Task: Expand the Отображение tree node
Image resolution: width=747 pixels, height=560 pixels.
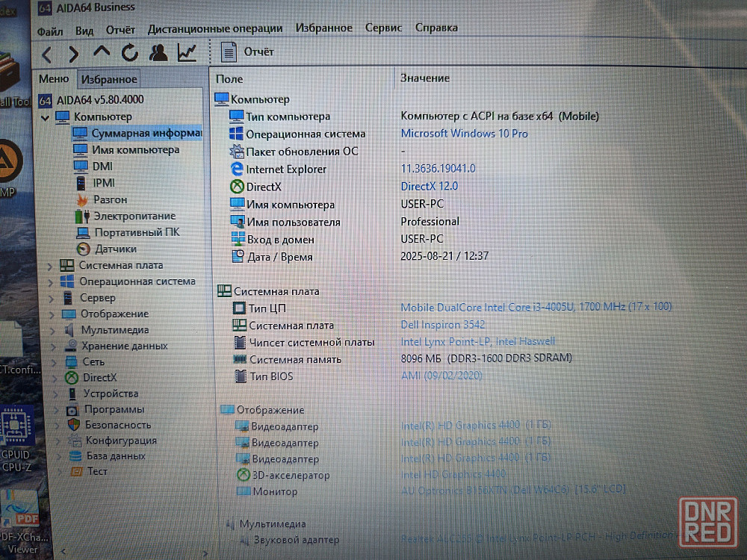Action: [52, 315]
